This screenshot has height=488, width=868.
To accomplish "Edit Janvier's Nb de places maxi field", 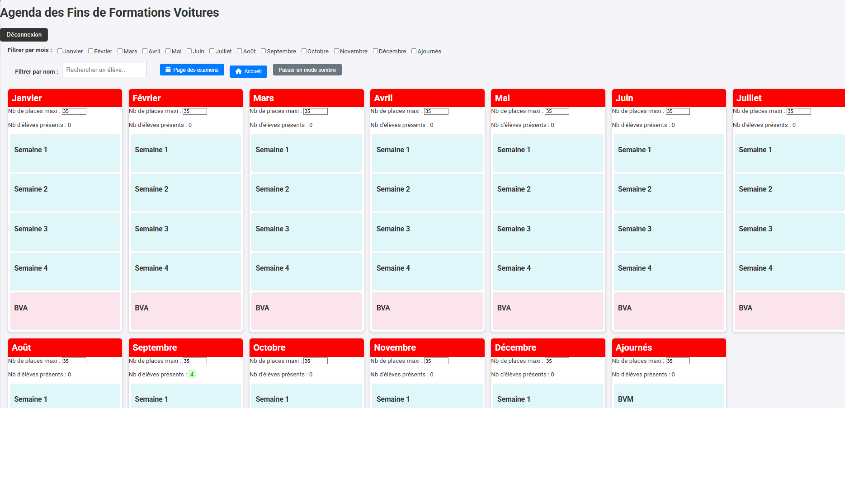I will [74, 111].
